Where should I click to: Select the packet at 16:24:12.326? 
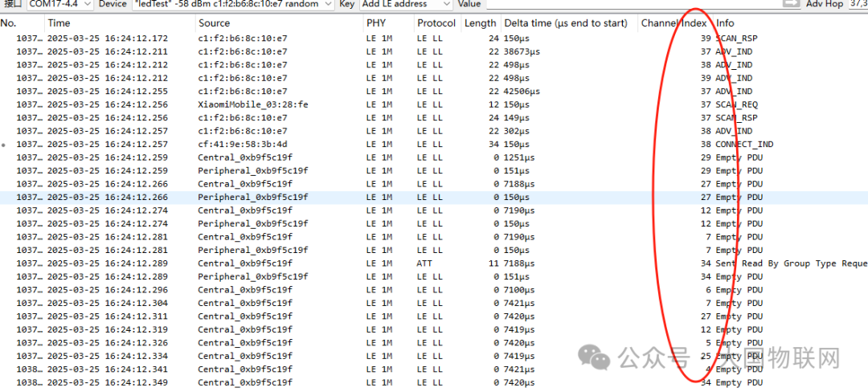[x=434, y=343]
